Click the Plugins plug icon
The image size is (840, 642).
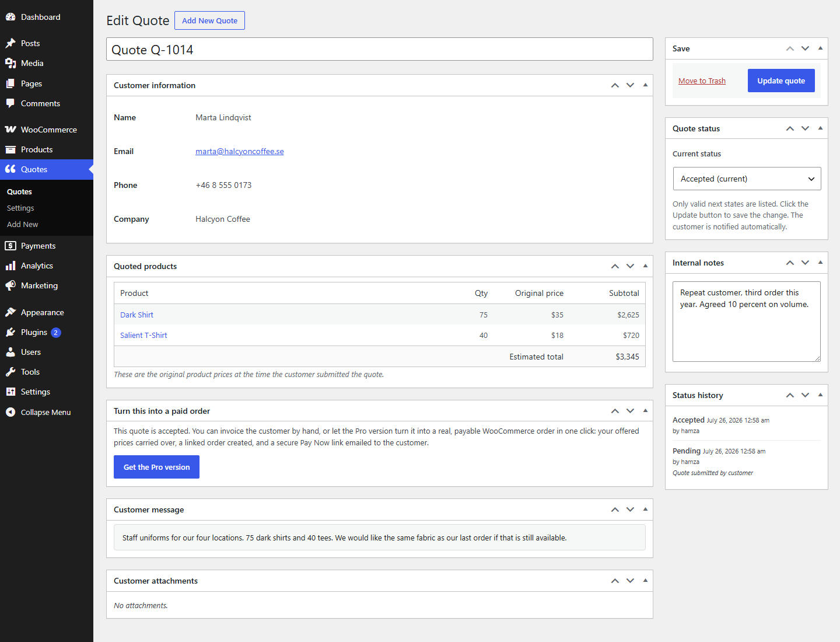click(10, 332)
